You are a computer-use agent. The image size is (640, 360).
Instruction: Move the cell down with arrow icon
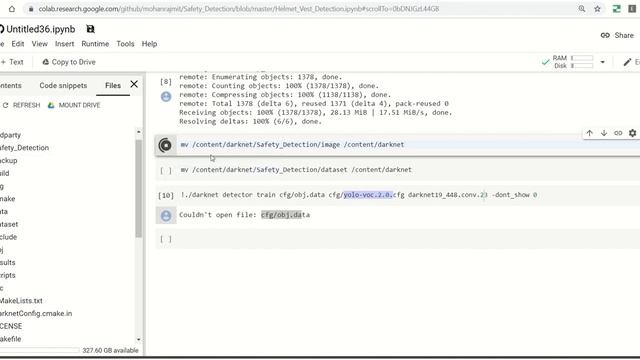tap(604, 133)
